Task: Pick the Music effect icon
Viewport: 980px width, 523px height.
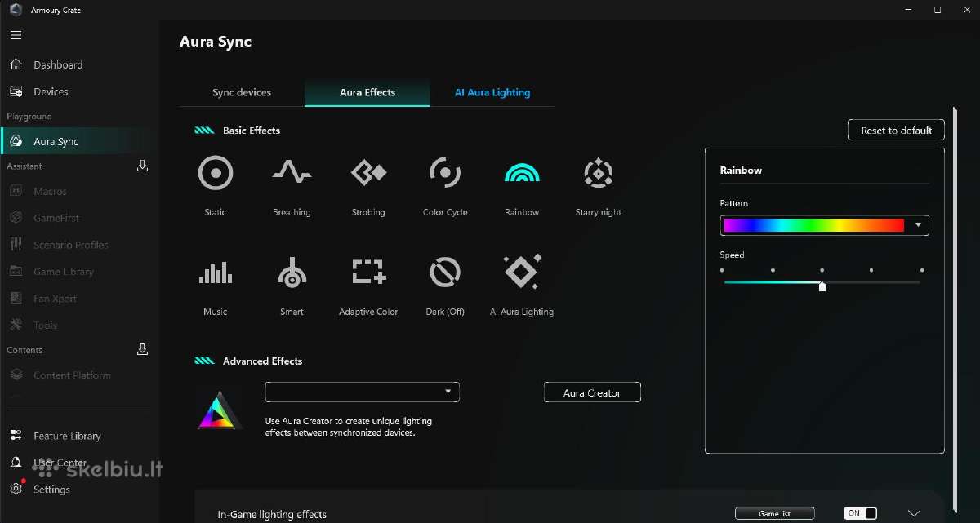Action: click(216, 273)
